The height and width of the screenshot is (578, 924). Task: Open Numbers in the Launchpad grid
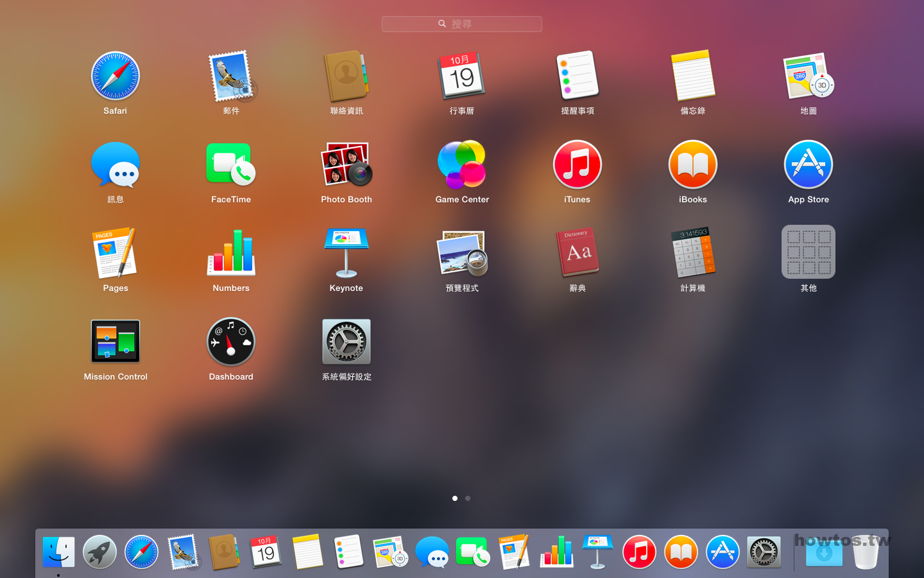point(231,254)
